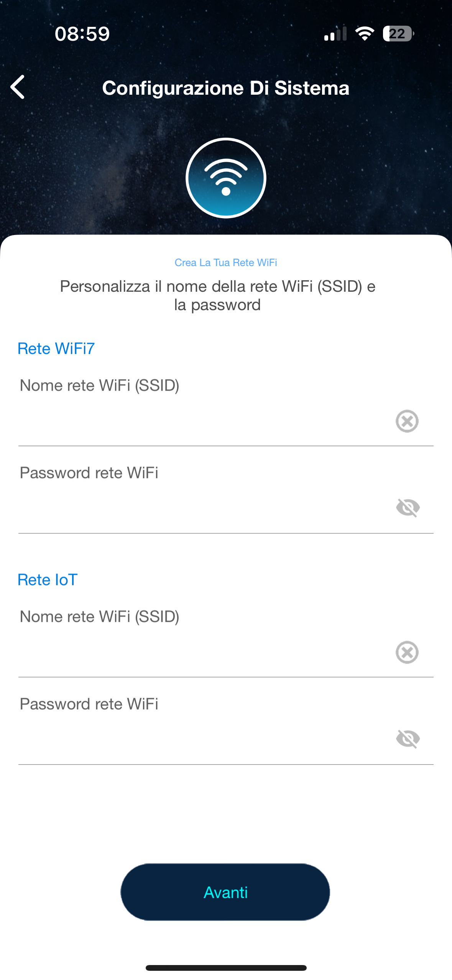
Task: Show the Rete WiFi7 password
Action: click(x=408, y=508)
